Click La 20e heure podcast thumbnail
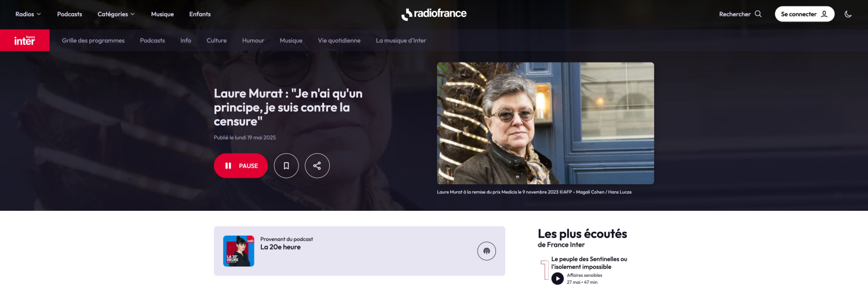Viewport: 868px width, 289px height. (239, 251)
